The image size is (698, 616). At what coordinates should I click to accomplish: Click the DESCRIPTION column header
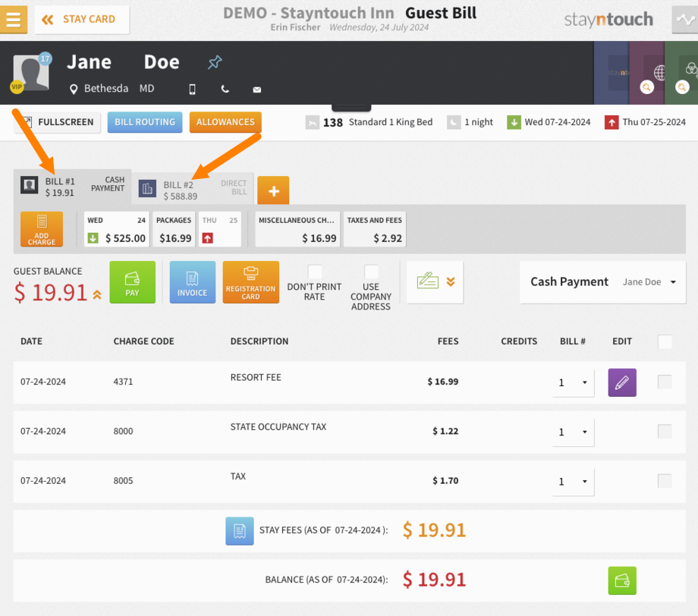[259, 341]
